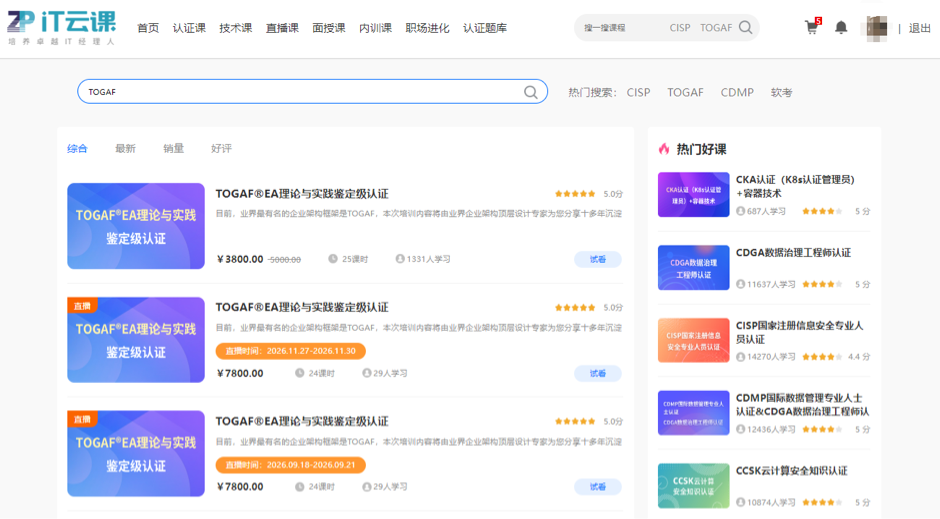Click the 退出 logout link
Screen dimensions: 940x519
(x=919, y=28)
